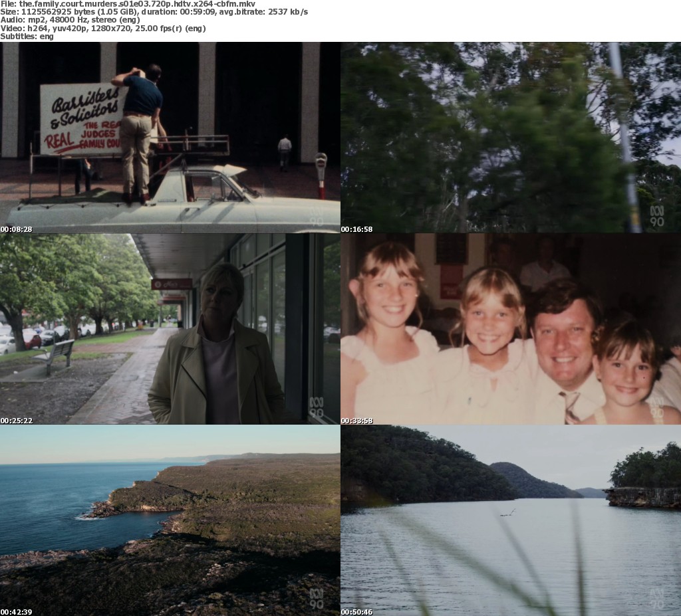Viewport: 681px width, 616px height.
Task: Click the ABC logo on the woman storefront frame
Action: pos(317,407)
